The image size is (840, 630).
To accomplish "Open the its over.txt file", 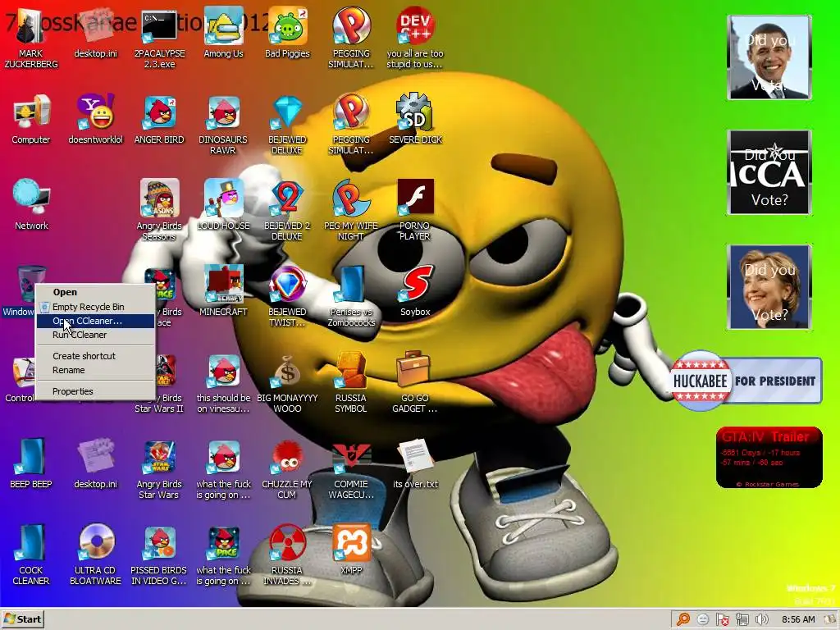I will tap(415, 463).
